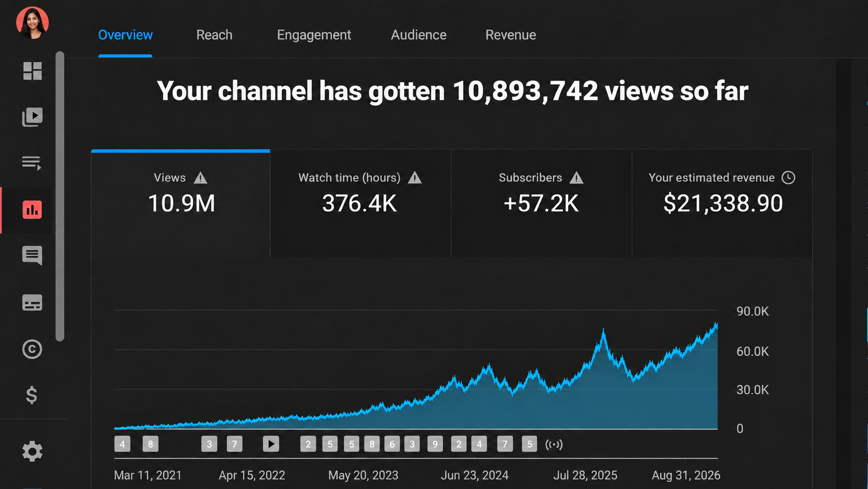Click the 'Aug 31, 2026' axis date

pos(686,475)
